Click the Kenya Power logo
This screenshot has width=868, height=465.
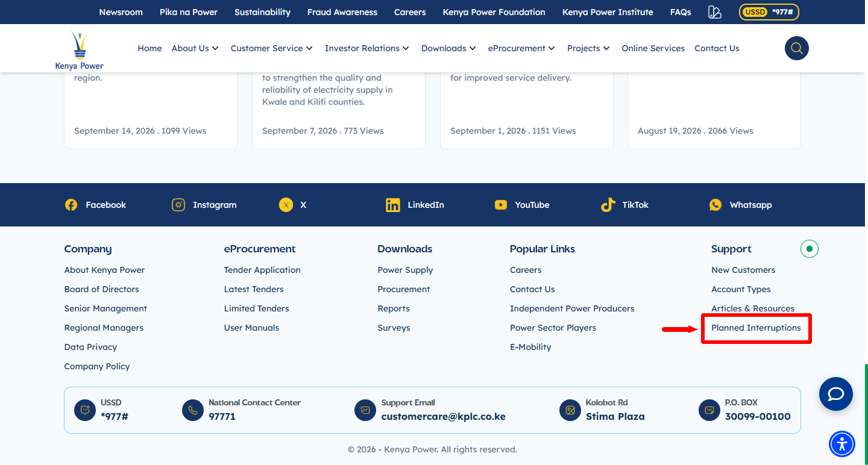tap(79, 50)
